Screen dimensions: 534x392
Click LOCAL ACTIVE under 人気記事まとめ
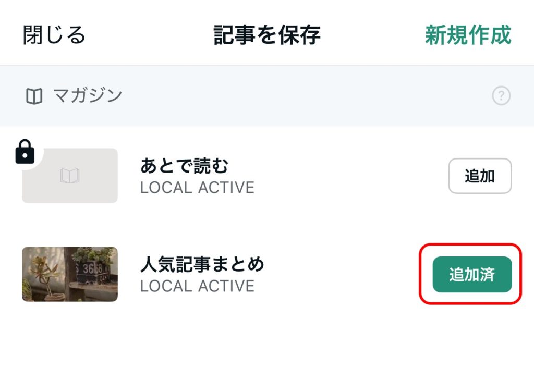tap(197, 286)
